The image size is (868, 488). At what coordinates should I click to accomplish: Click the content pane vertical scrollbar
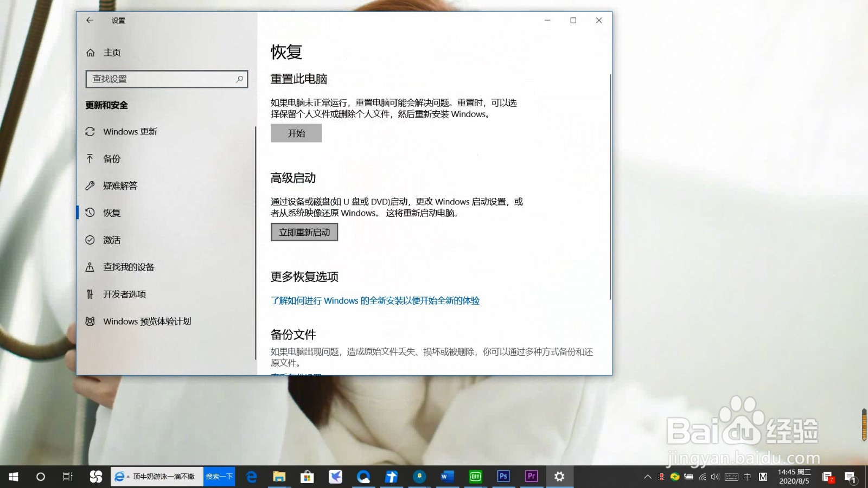tap(610, 187)
